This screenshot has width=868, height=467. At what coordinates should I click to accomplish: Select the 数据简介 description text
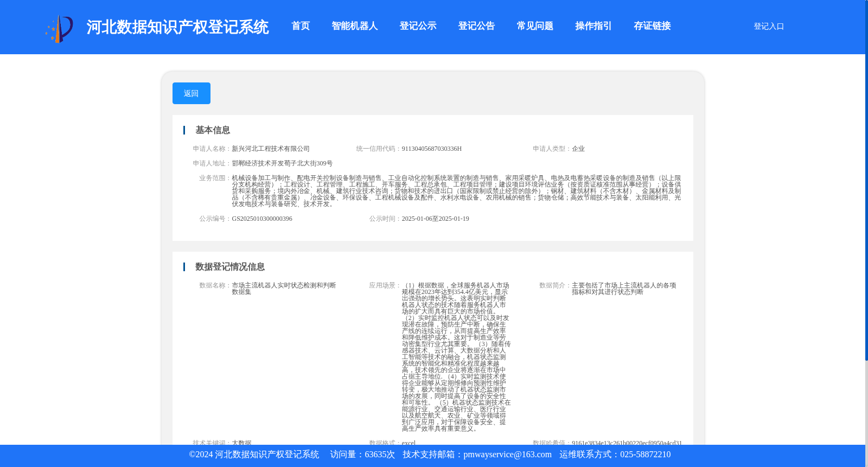tap(624, 289)
